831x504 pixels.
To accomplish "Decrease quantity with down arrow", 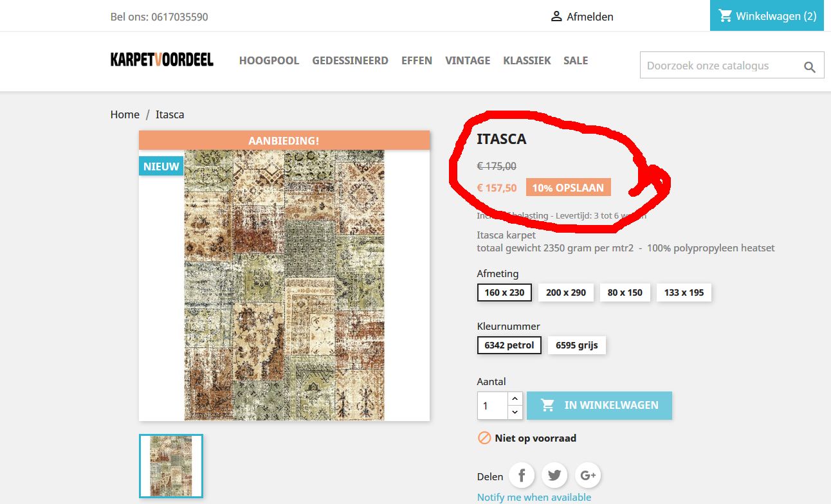I will coord(515,412).
